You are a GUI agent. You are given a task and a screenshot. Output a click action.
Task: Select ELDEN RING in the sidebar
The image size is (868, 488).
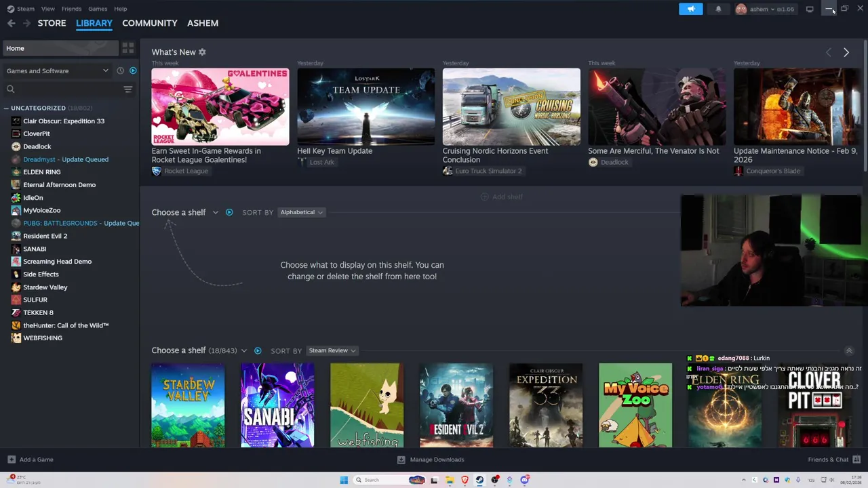coord(42,172)
